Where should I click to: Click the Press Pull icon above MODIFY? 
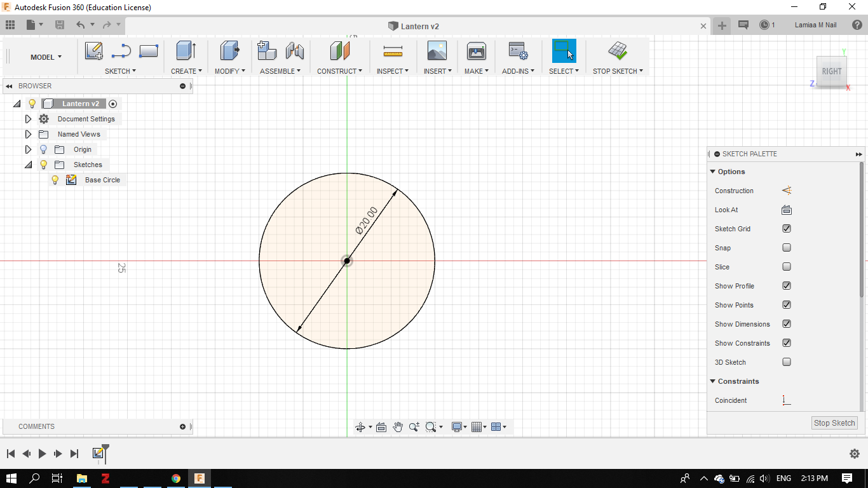pos(229,51)
